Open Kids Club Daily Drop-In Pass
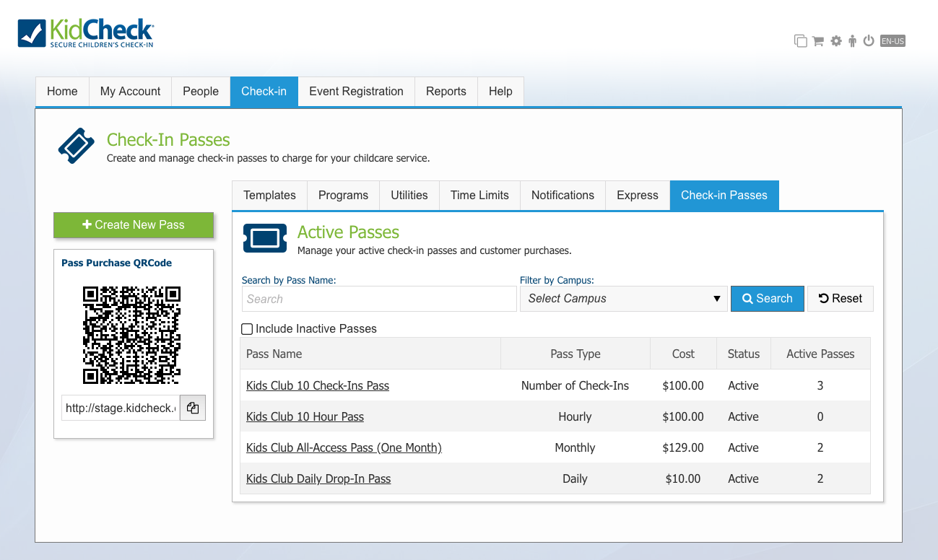The width and height of the screenshot is (938, 560). [318, 478]
